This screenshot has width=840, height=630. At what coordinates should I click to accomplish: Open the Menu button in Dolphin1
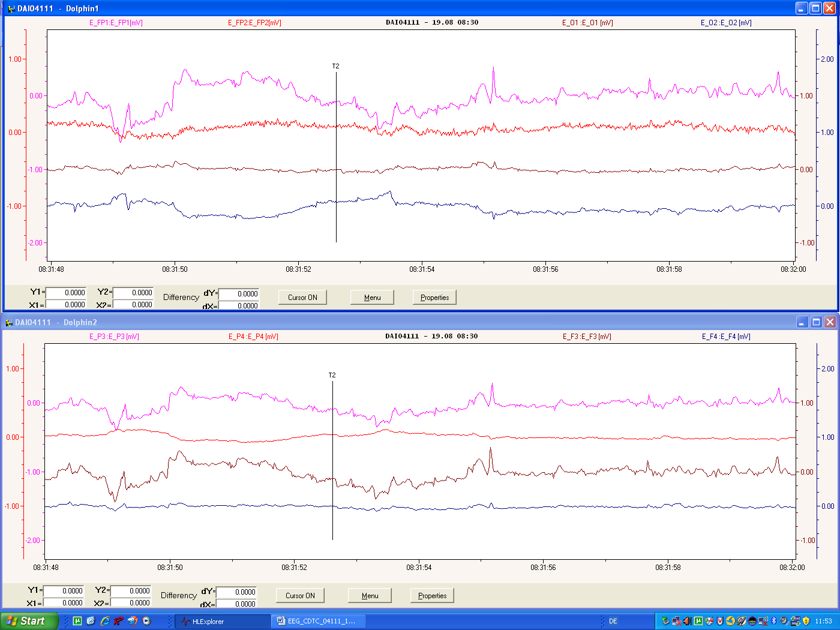click(x=372, y=298)
